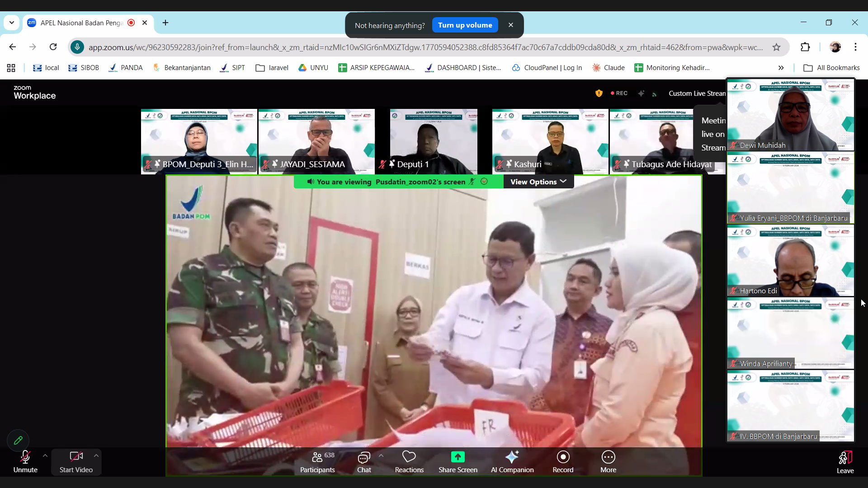Click Turn up volume button

pyautogui.click(x=465, y=25)
